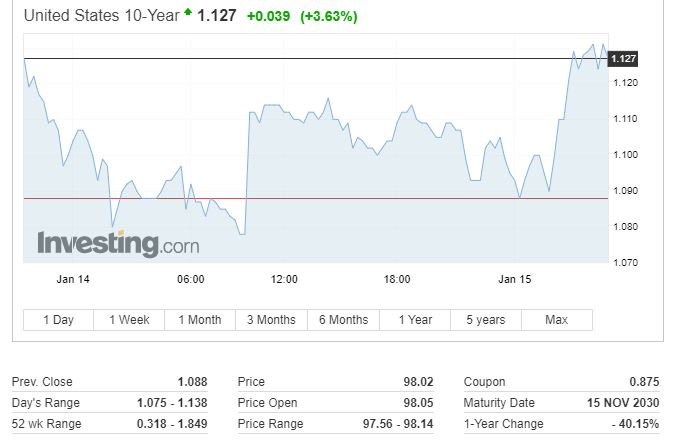Click the 1.127 current price label on axis
The image size is (677, 446).
coord(624,59)
